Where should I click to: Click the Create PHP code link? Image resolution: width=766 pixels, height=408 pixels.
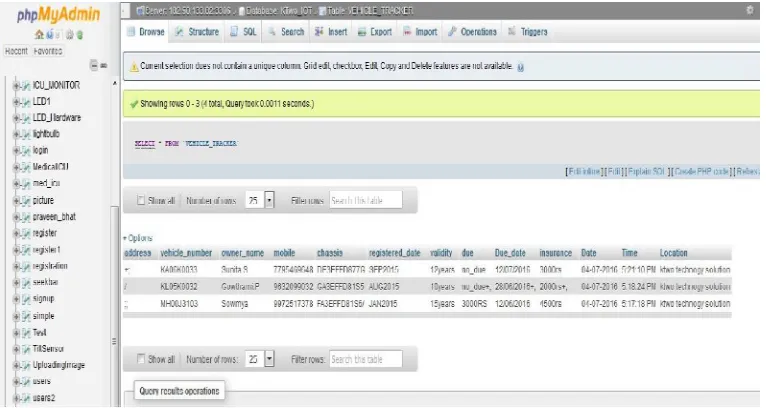tap(702, 172)
